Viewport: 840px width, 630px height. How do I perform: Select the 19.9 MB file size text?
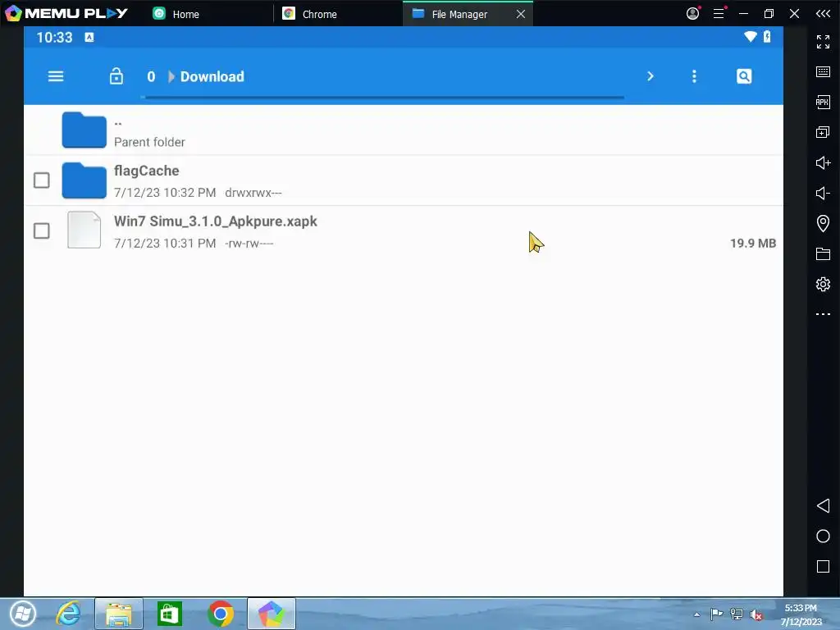coord(753,243)
